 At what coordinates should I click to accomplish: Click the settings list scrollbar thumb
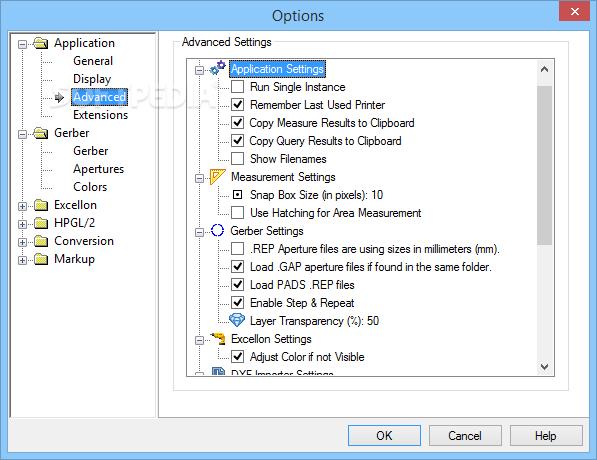[x=544, y=165]
